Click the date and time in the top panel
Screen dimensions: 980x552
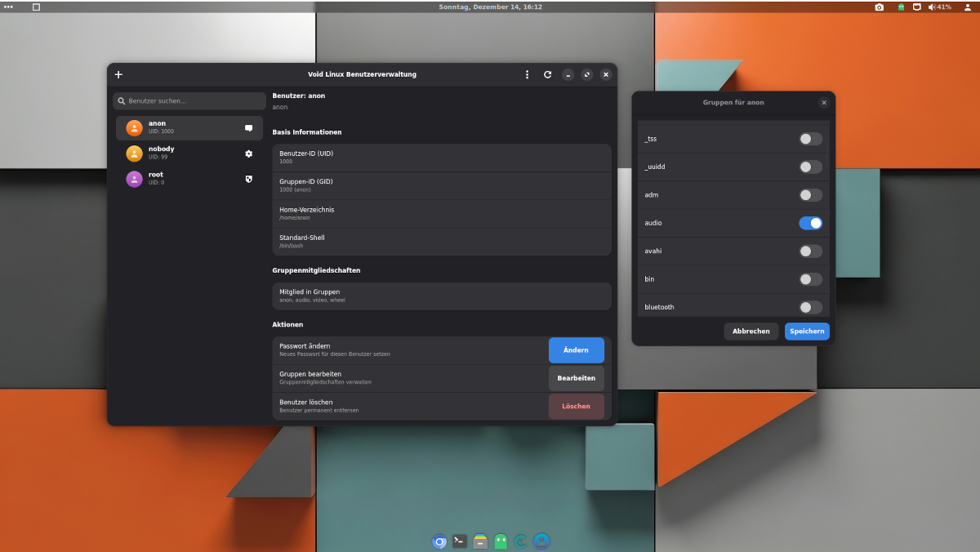[490, 7]
